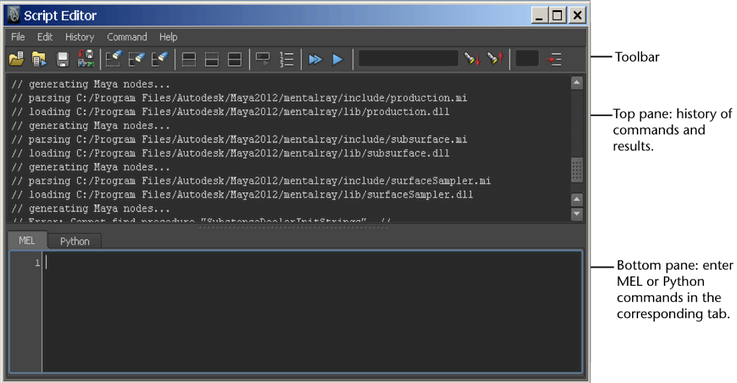Viewport: 737px width, 383px height.
Task: Toggle Echo All Commands icon
Action: click(263, 59)
